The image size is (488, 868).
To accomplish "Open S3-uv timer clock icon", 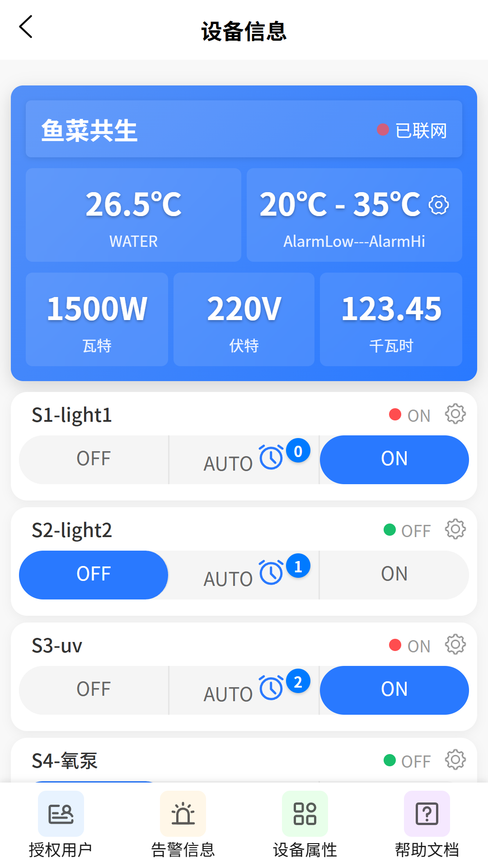I will tap(271, 688).
